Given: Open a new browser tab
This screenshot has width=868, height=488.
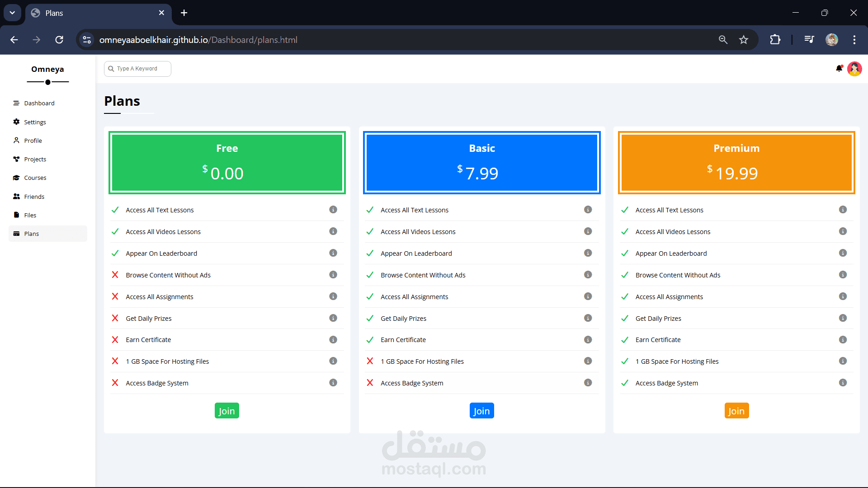Looking at the screenshot, I should click(184, 13).
